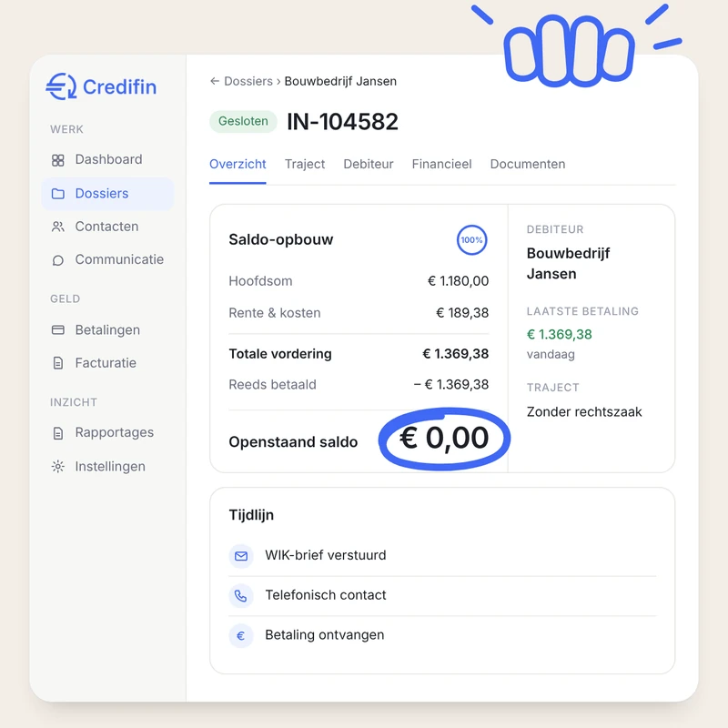Click the Communicatie chat bubble icon
The width and height of the screenshot is (728, 728).
[58, 260]
